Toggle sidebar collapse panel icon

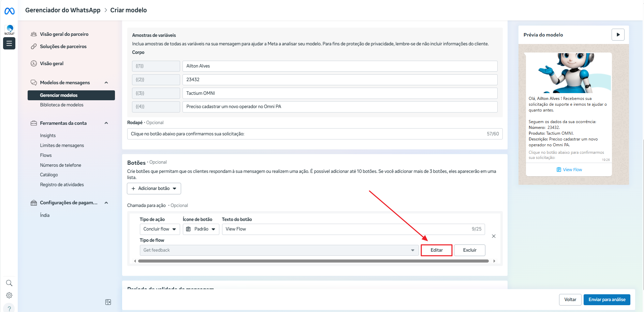(108, 302)
